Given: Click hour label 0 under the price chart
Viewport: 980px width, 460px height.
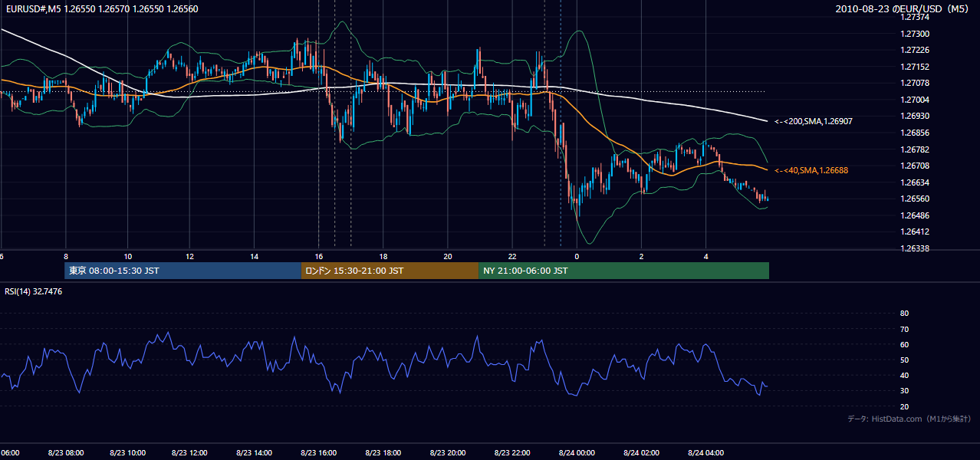Looking at the screenshot, I should pyautogui.click(x=577, y=257).
